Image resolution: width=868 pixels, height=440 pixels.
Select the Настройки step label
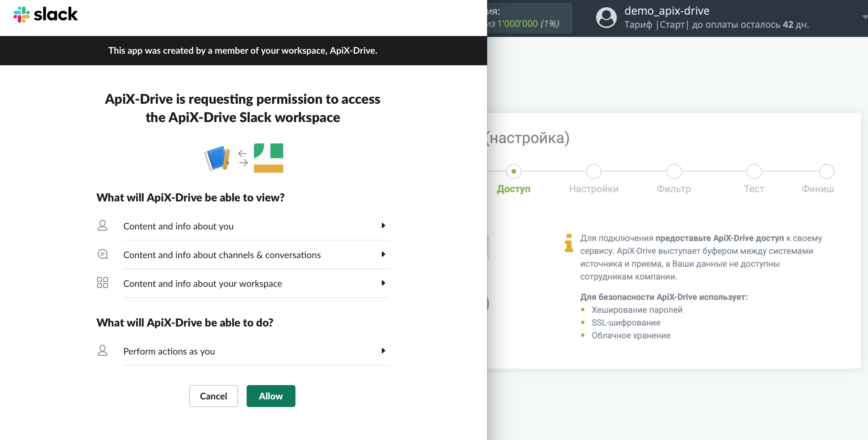coord(594,189)
